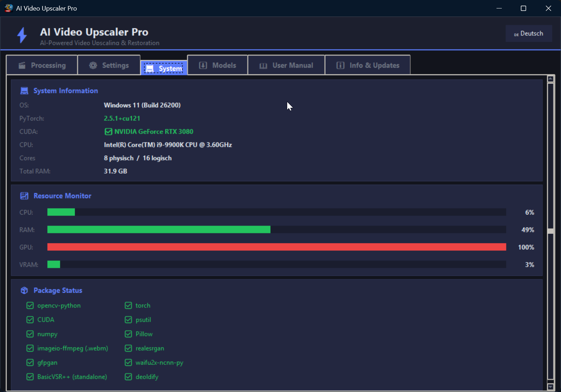Click the vertical scrollbar thumb
The image size is (561, 392).
(x=550, y=231)
